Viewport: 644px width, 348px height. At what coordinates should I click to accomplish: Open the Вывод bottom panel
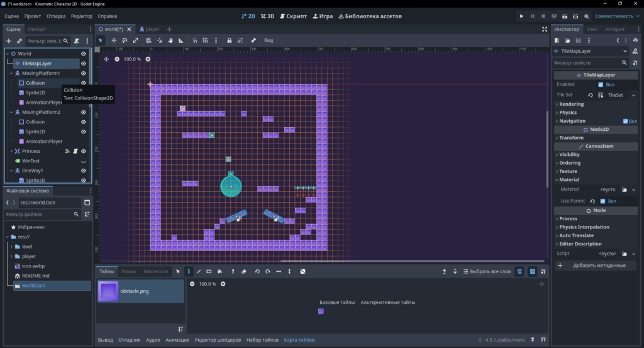coord(106,340)
